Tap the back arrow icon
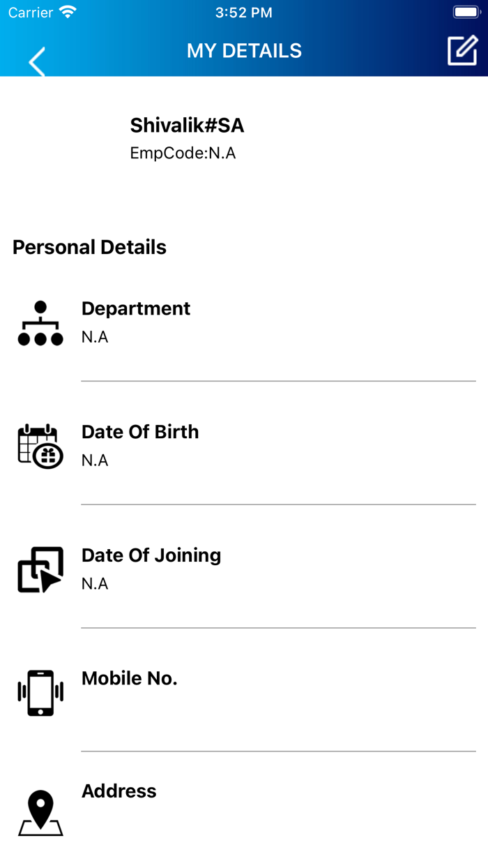This screenshot has height=868, width=488. pos(37,61)
